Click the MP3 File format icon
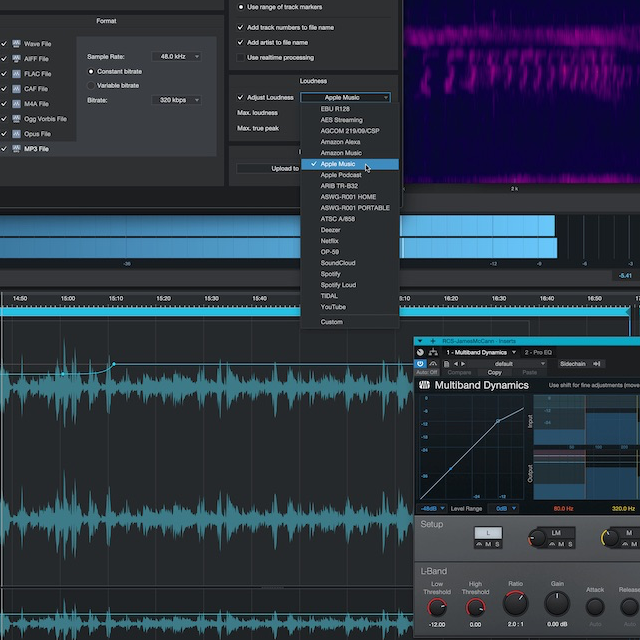This screenshot has width=640, height=640. pos(16,149)
